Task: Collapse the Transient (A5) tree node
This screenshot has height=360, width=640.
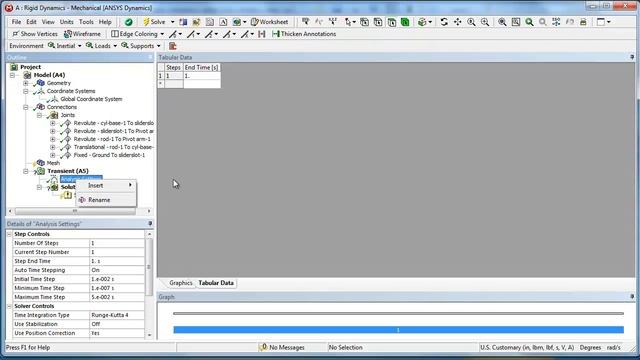Action: pos(26,171)
